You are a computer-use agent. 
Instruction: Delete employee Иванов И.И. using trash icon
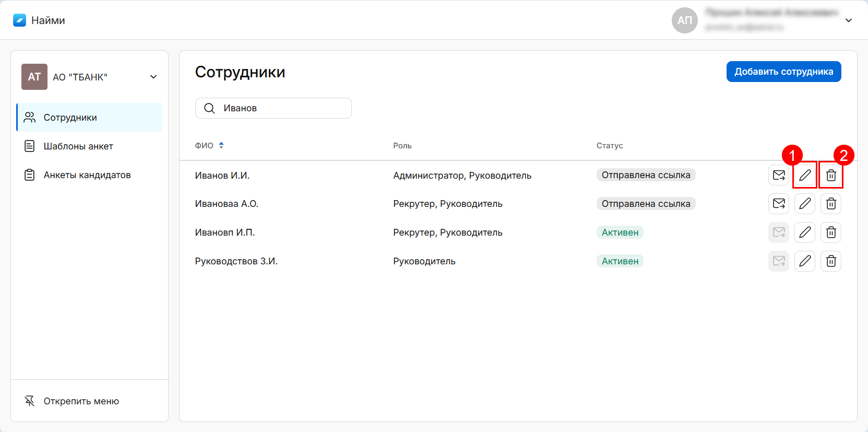[x=831, y=176]
